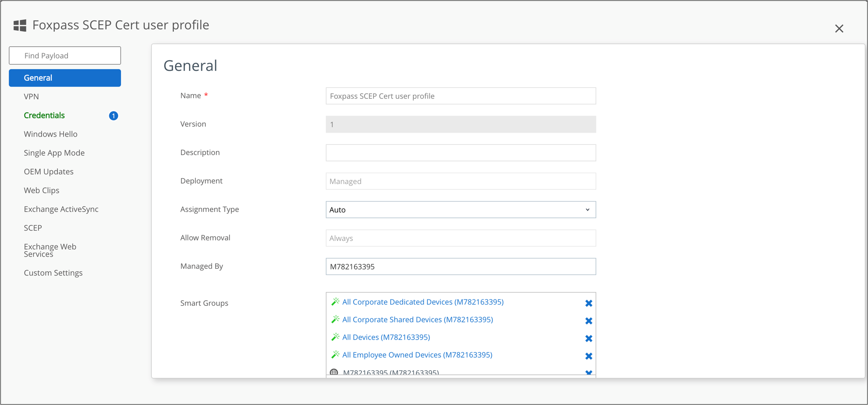Select Windows Hello payload
The height and width of the screenshot is (405, 868).
[51, 134]
